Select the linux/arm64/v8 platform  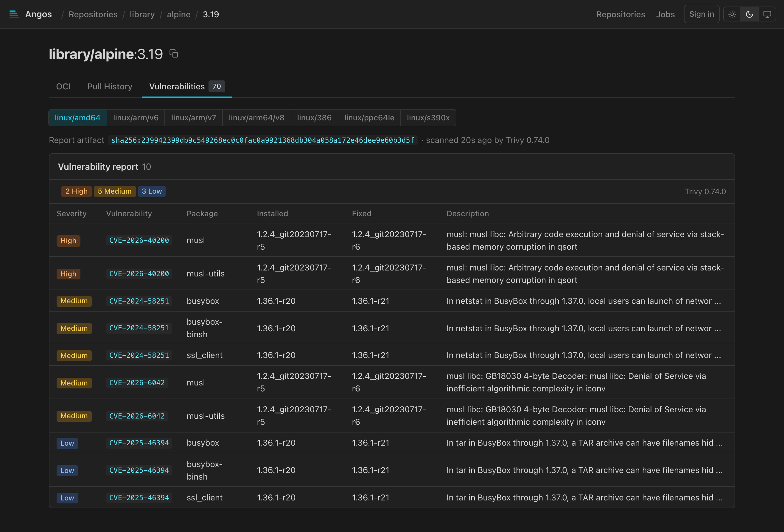(x=257, y=118)
